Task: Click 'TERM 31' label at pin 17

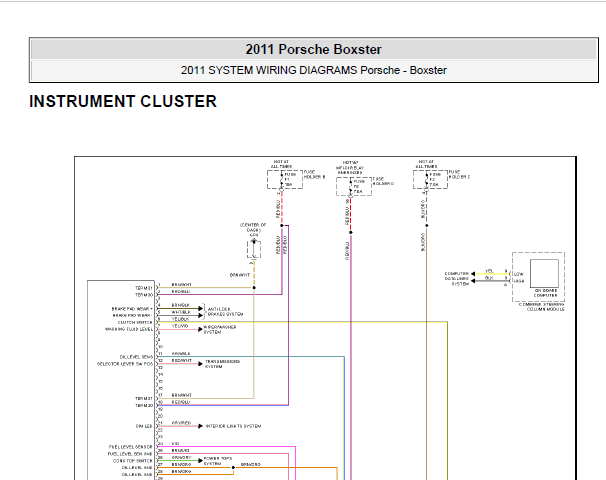Action: tap(144, 398)
